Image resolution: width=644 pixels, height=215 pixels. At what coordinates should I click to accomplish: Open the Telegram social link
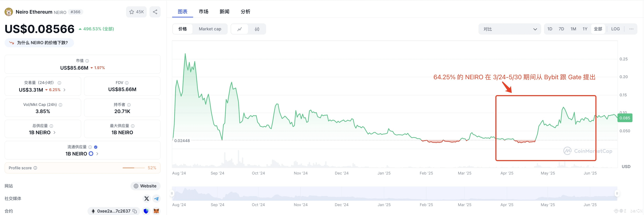[x=156, y=199]
